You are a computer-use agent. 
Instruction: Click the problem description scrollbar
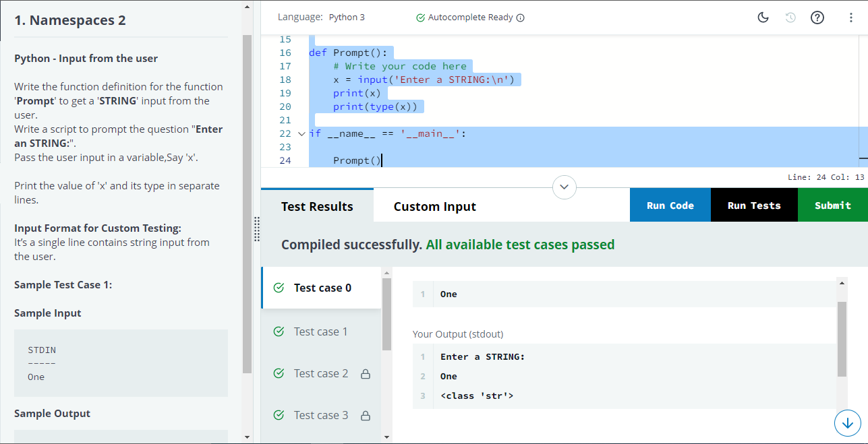(247, 202)
